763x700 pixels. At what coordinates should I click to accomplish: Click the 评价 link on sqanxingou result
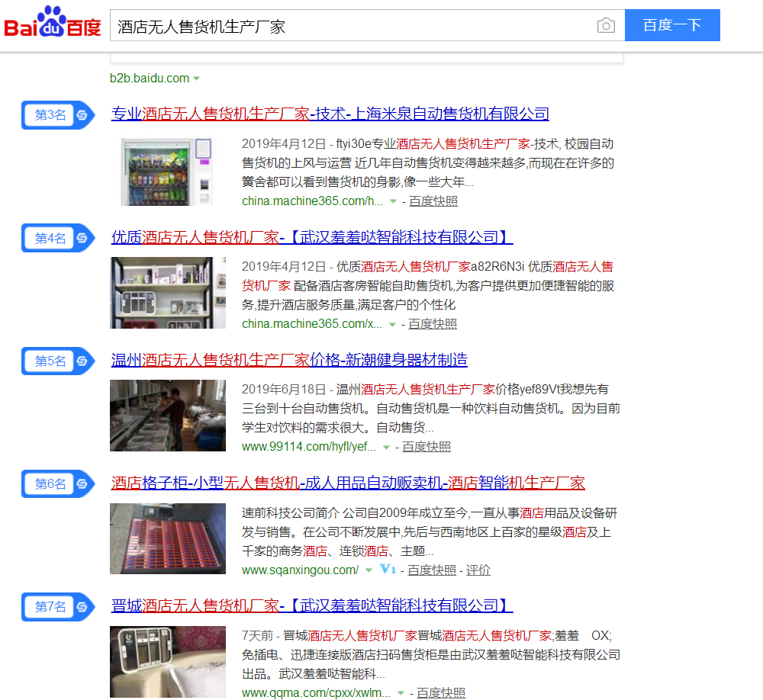point(478,570)
